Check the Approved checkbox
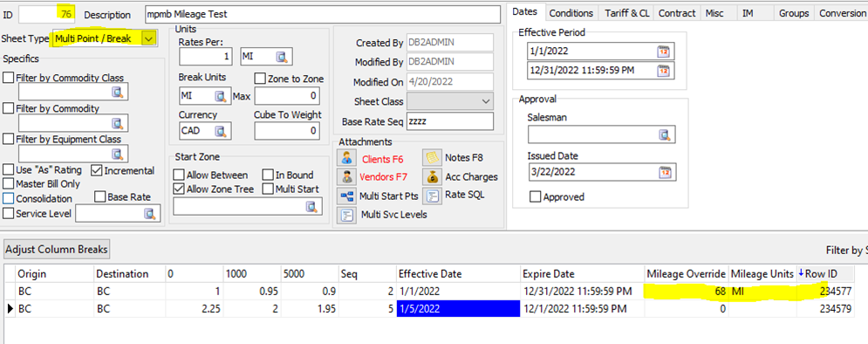 pos(535,196)
